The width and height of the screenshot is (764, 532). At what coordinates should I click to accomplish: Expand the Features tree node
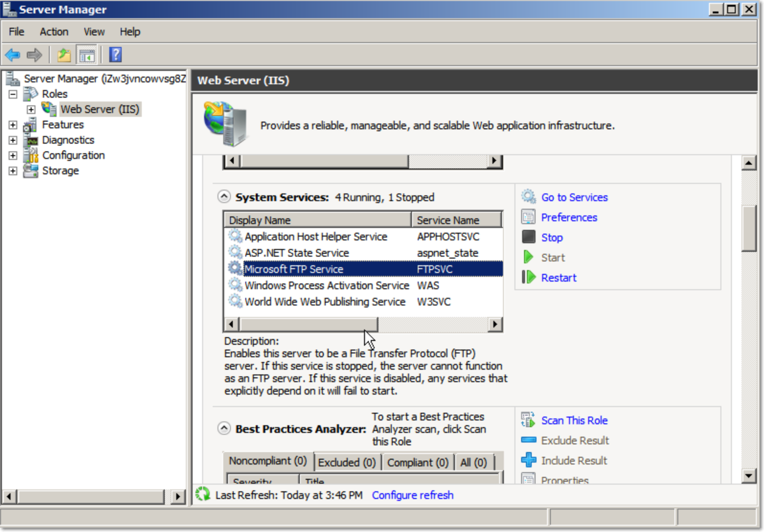pyautogui.click(x=13, y=125)
